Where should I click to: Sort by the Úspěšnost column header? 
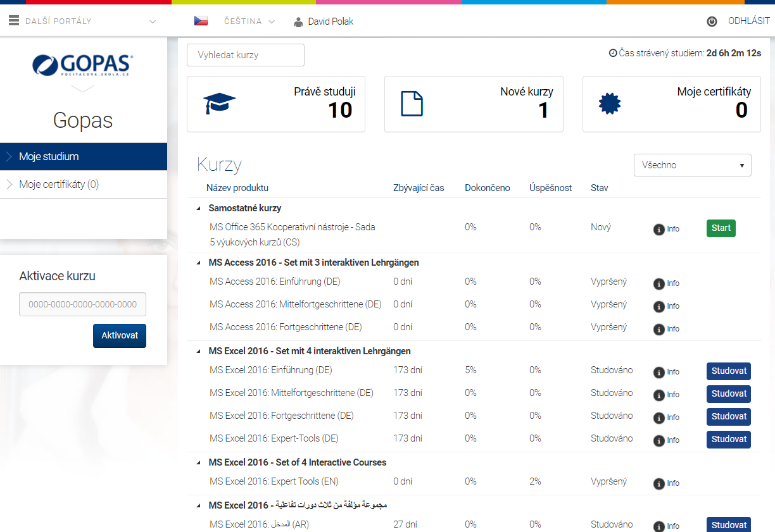point(551,188)
